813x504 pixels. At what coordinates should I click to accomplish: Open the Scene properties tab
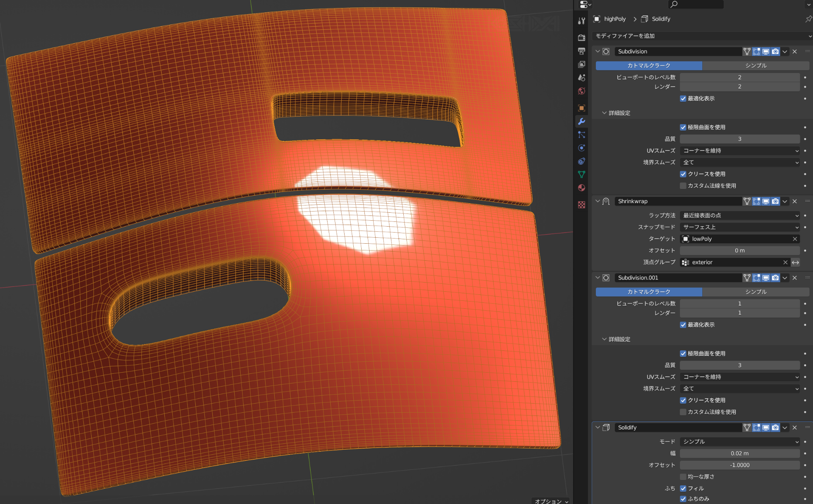click(x=582, y=78)
